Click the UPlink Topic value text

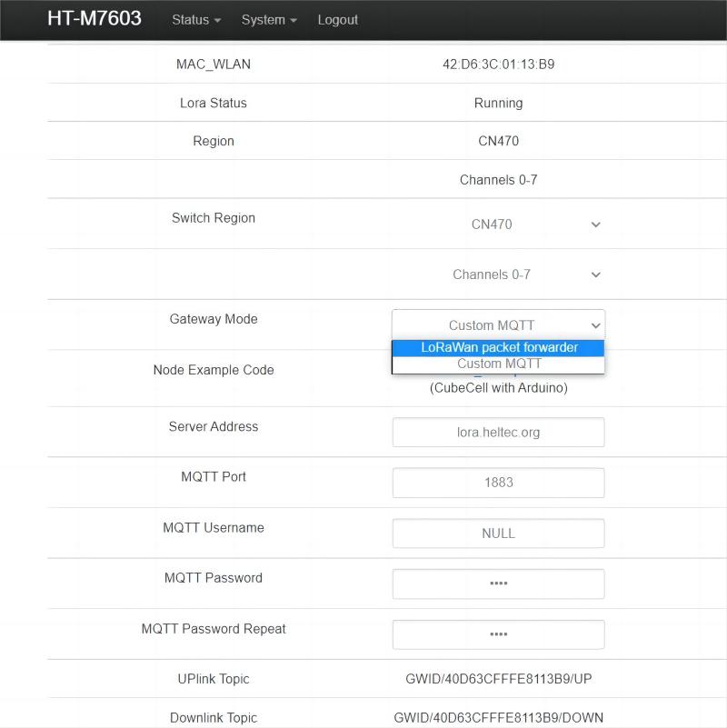pyautogui.click(x=498, y=679)
